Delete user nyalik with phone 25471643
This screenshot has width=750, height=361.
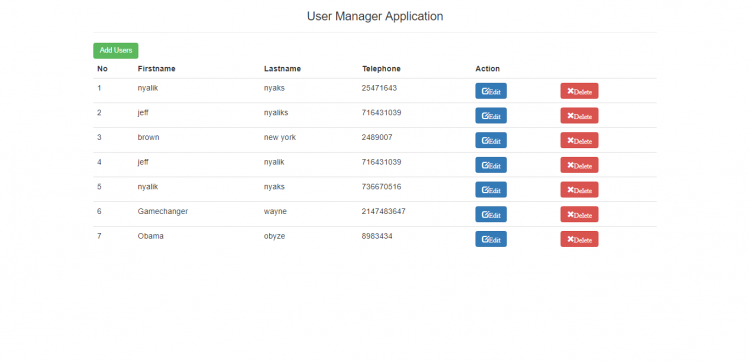579,91
